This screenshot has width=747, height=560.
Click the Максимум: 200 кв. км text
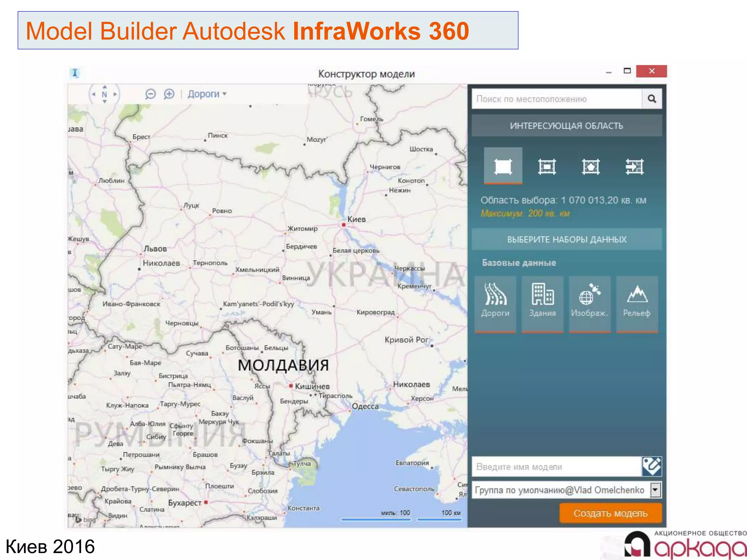pyautogui.click(x=525, y=213)
